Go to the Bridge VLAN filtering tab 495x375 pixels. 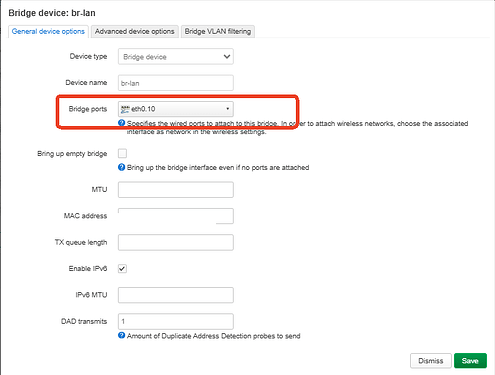tap(218, 32)
